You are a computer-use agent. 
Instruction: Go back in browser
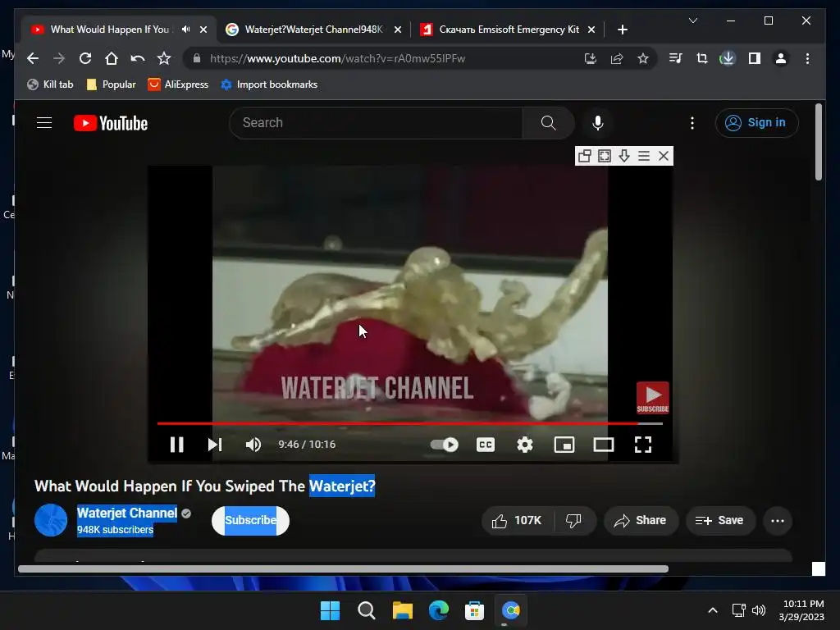[x=33, y=58]
